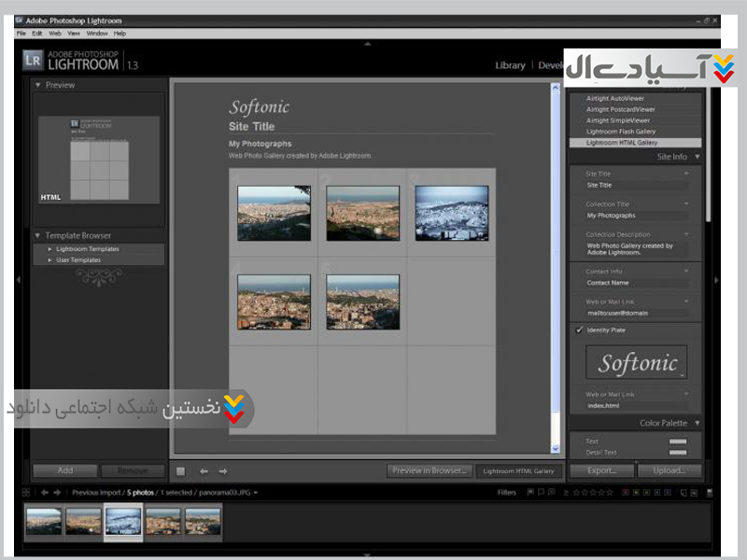The height and width of the screenshot is (560, 747).
Task: Switch to the Library module
Action: click(x=510, y=65)
